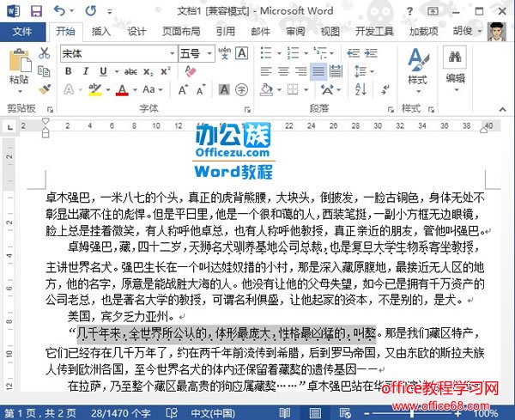Clear all formatting with the eraser icon

pos(191,71)
